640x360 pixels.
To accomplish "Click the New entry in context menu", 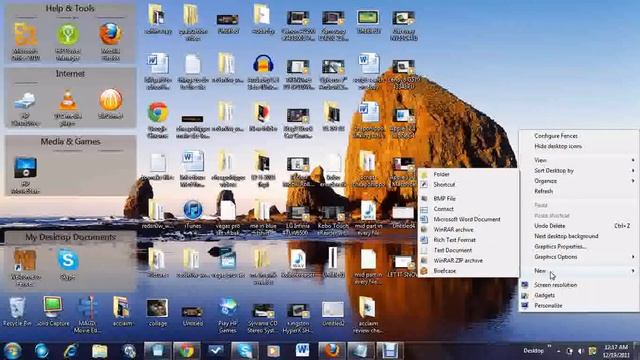I will click(579, 271).
